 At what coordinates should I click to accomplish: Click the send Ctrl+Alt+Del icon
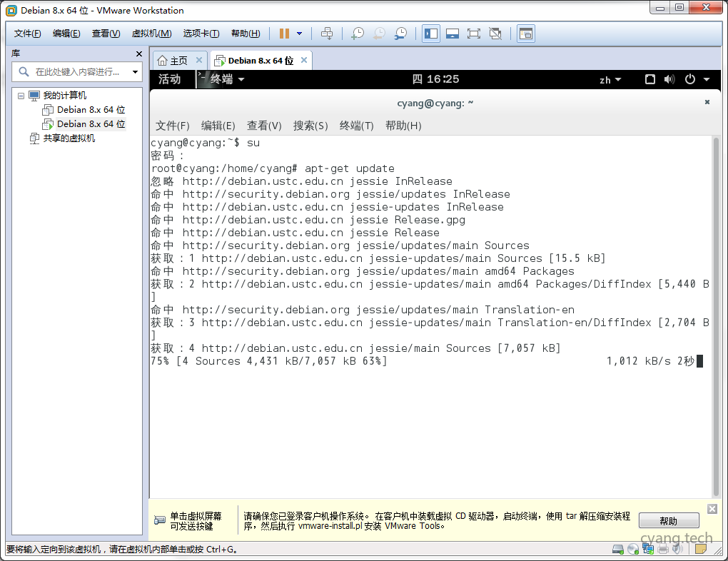click(327, 34)
